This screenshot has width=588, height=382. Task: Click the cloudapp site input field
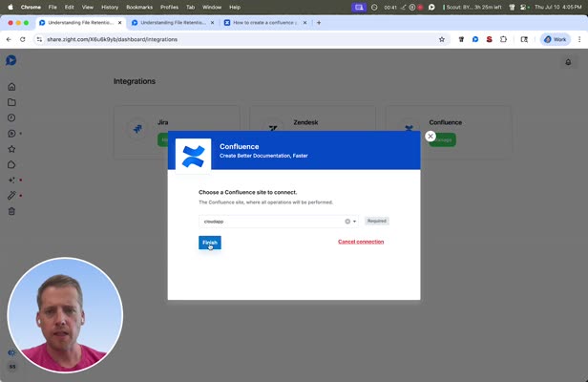click(279, 222)
